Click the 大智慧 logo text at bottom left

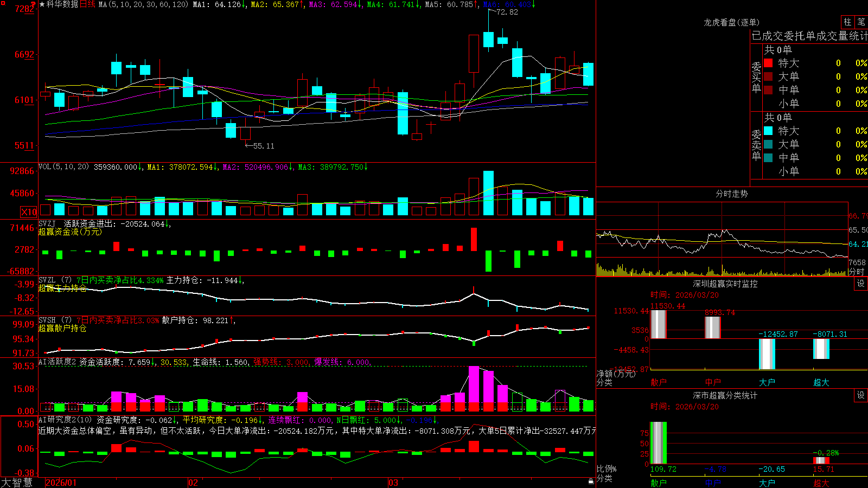coord(17,483)
